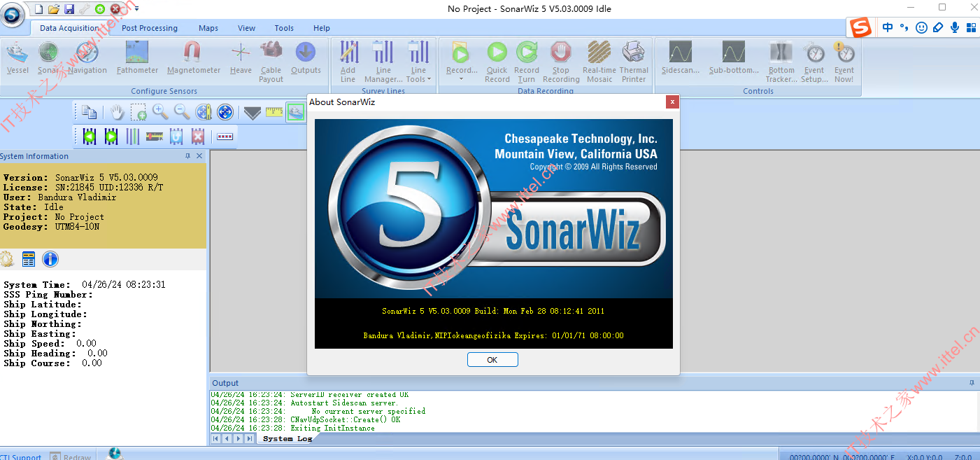The image size is (980, 460).
Task: Configure the Magnetometer sensor
Action: tap(194, 58)
